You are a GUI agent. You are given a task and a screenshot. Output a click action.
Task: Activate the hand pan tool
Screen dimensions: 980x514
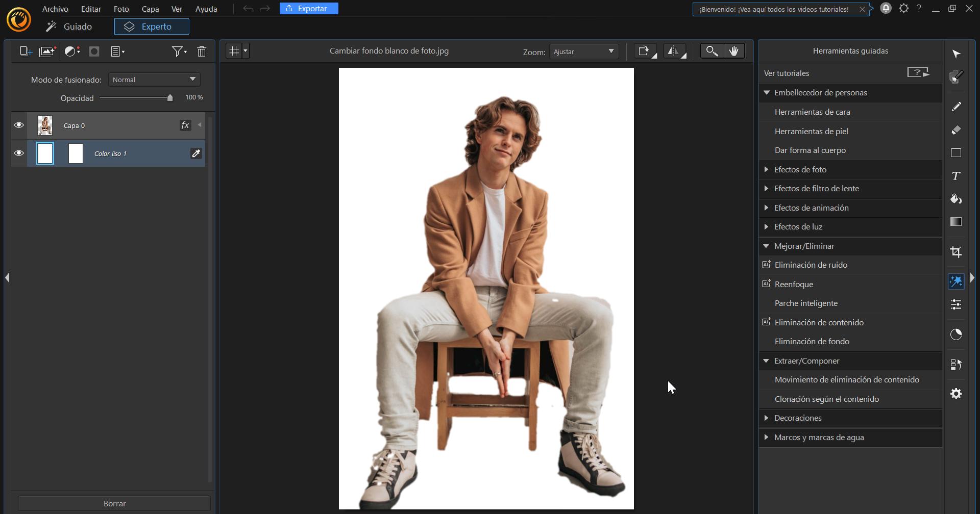coord(734,51)
